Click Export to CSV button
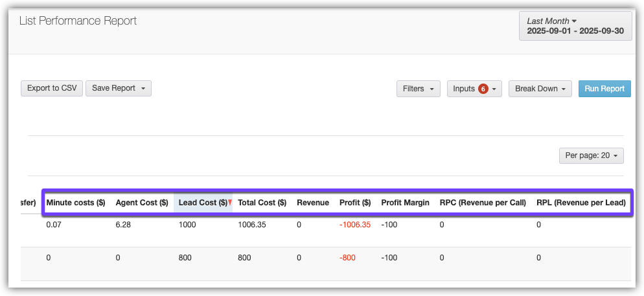Screen dimensions: 644x296 (x=52, y=88)
